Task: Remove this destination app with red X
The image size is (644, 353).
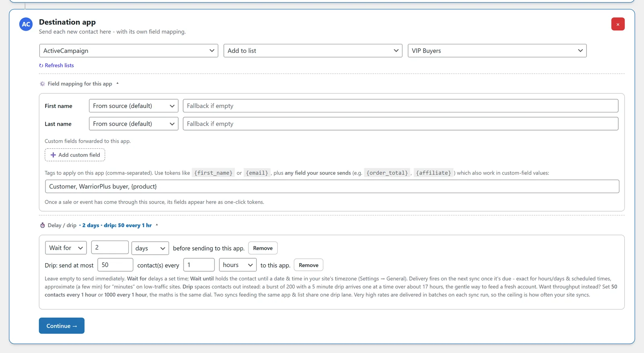Action: pyautogui.click(x=618, y=24)
